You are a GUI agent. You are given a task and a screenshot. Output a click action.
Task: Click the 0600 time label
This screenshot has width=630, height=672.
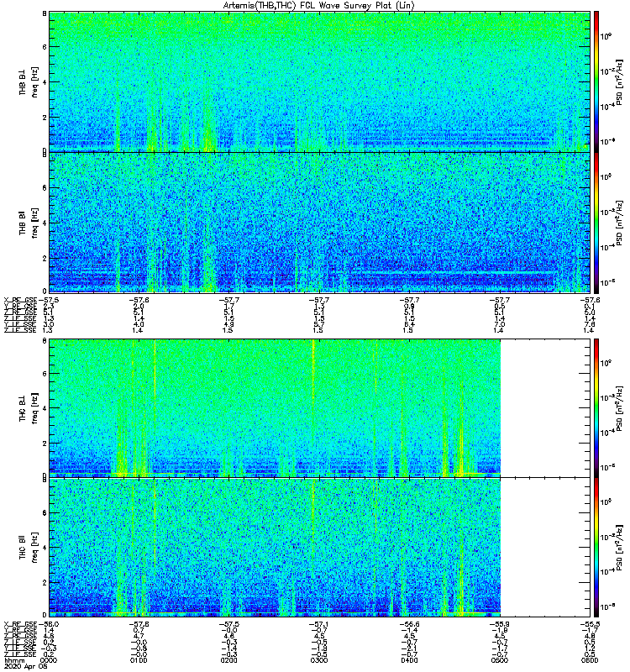point(590,660)
